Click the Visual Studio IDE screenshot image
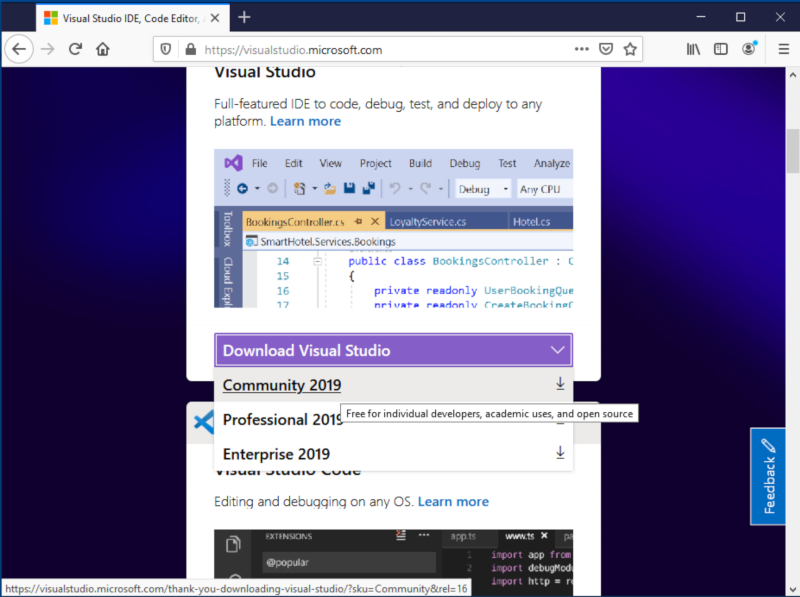This screenshot has width=800, height=597. click(393, 228)
